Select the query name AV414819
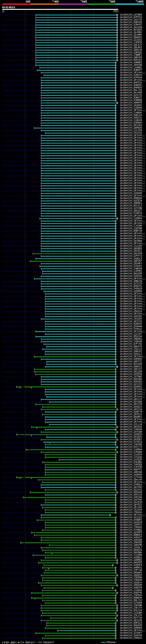This screenshot has height=644, width=146. click(8, 8)
